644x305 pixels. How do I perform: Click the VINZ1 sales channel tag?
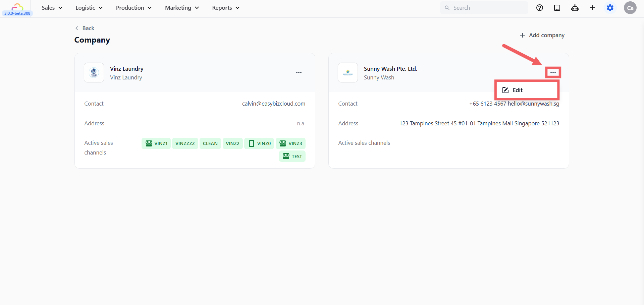(156, 143)
